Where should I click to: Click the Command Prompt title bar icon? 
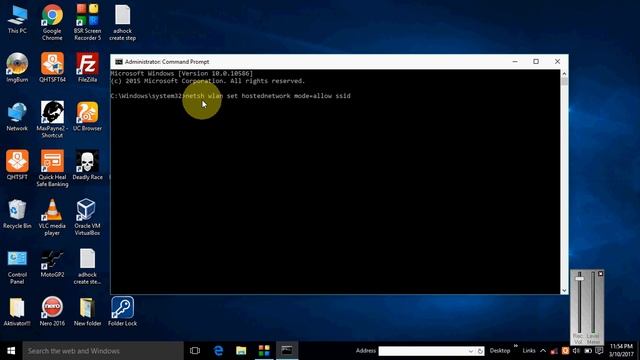click(118, 62)
